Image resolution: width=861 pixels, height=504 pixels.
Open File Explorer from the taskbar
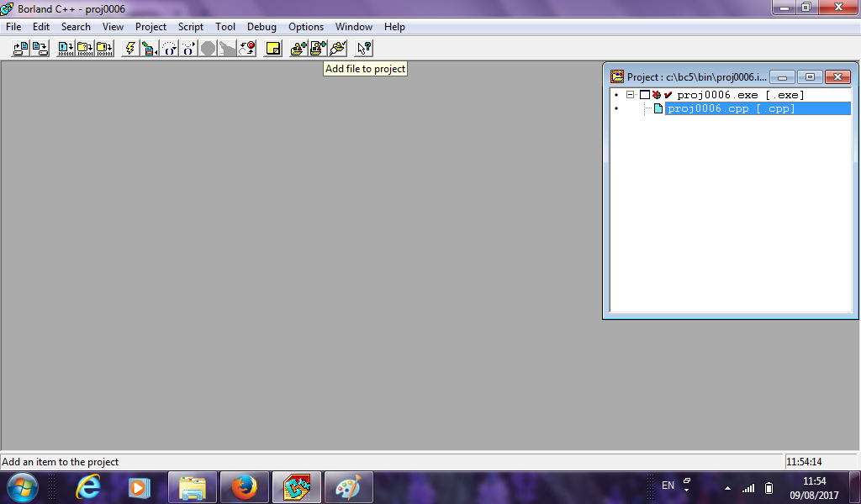click(193, 487)
